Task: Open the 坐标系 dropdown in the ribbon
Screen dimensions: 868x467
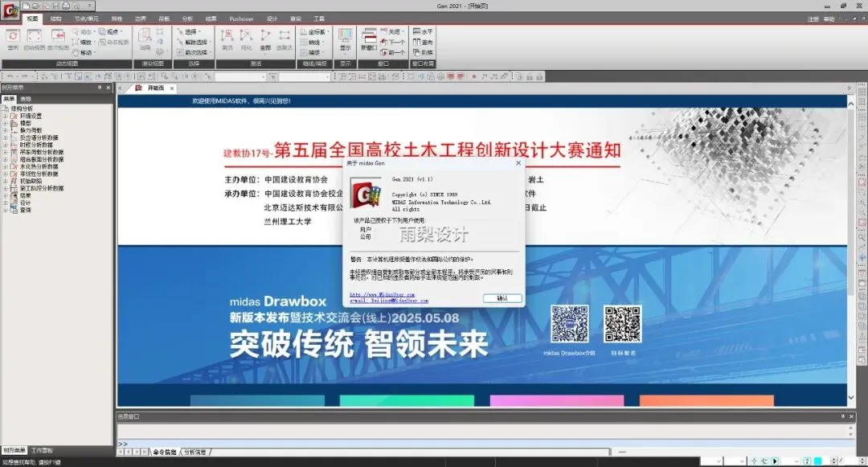Action: pyautogui.click(x=315, y=31)
